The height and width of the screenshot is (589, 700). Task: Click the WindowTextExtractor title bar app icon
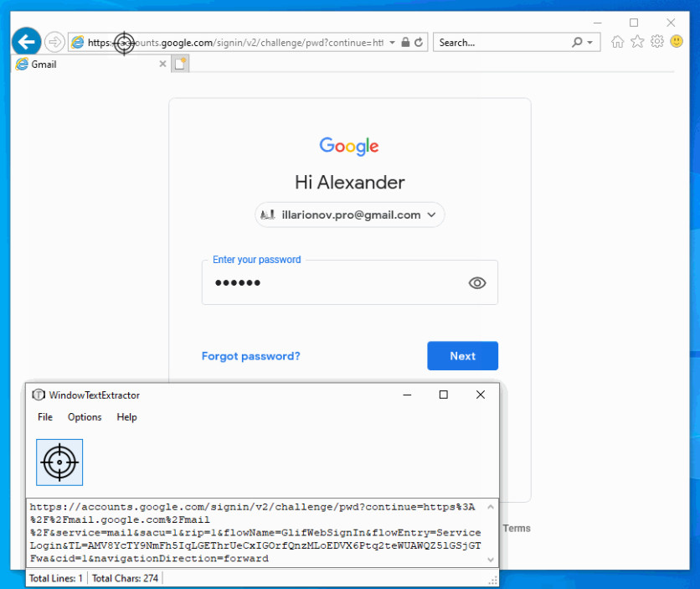click(x=39, y=395)
